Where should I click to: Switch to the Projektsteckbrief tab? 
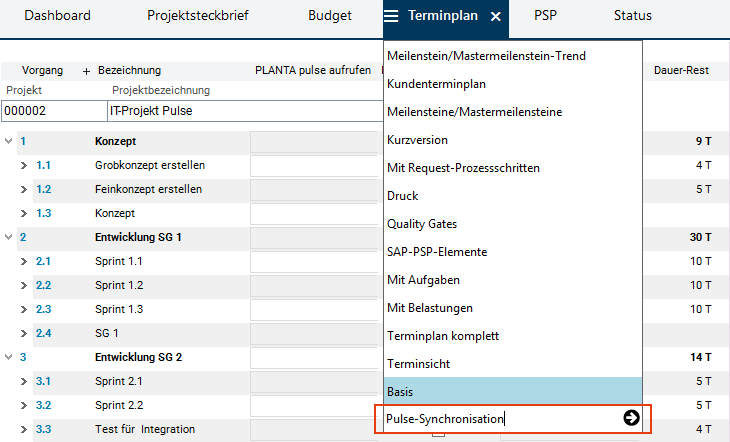click(x=198, y=16)
